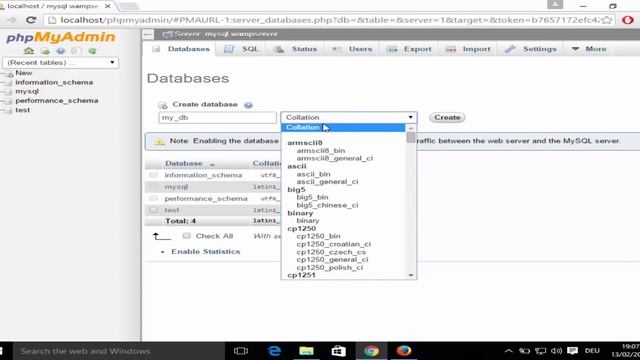
Task: Click the Search the web and Windows box
Action: pyautogui.click(x=118, y=351)
